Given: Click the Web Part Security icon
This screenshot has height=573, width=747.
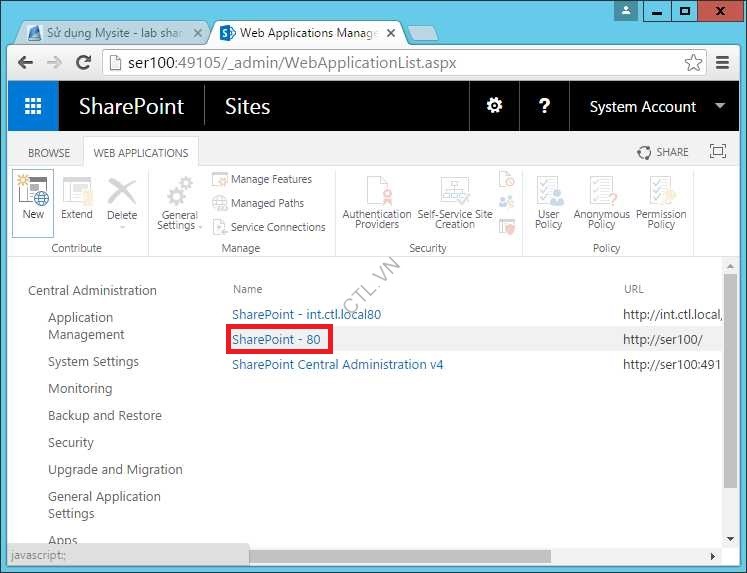Looking at the screenshot, I should (x=506, y=226).
